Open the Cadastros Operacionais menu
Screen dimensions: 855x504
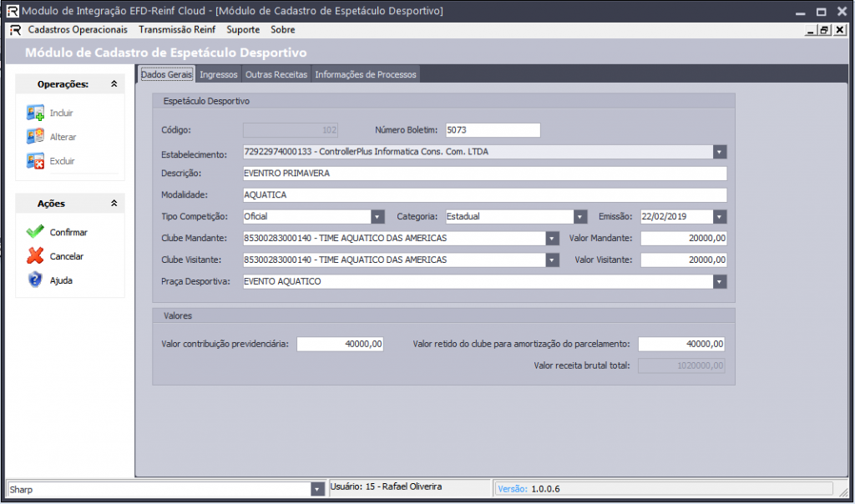tap(78, 29)
